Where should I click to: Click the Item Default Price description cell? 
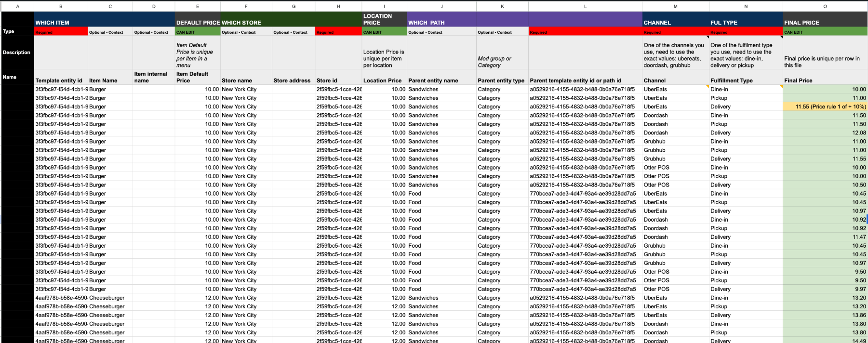pyautogui.click(x=197, y=55)
